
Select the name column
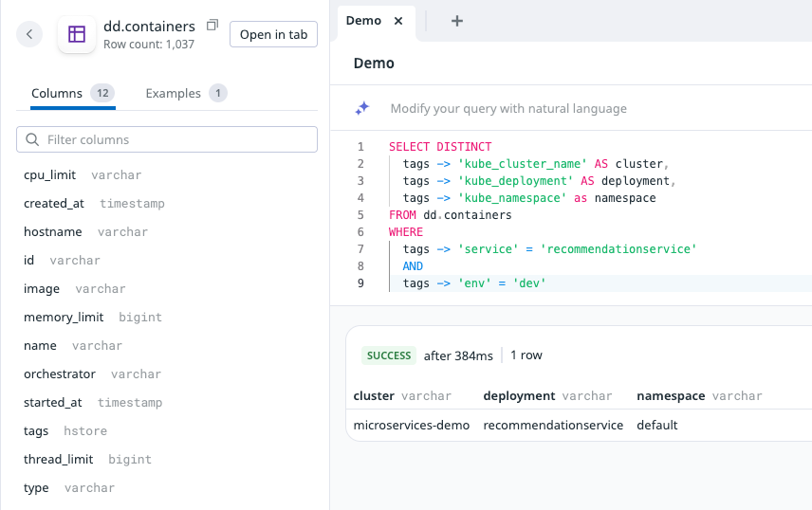(40, 346)
